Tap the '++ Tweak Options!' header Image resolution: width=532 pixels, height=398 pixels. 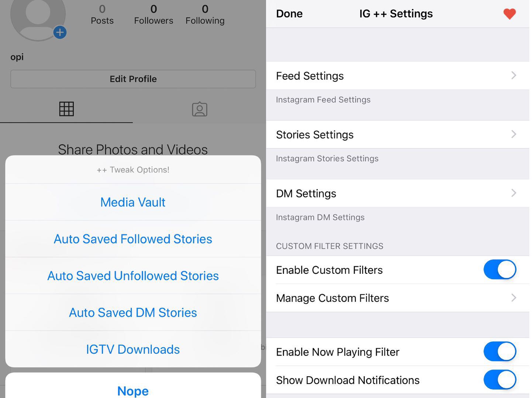click(x=133, y=170)
